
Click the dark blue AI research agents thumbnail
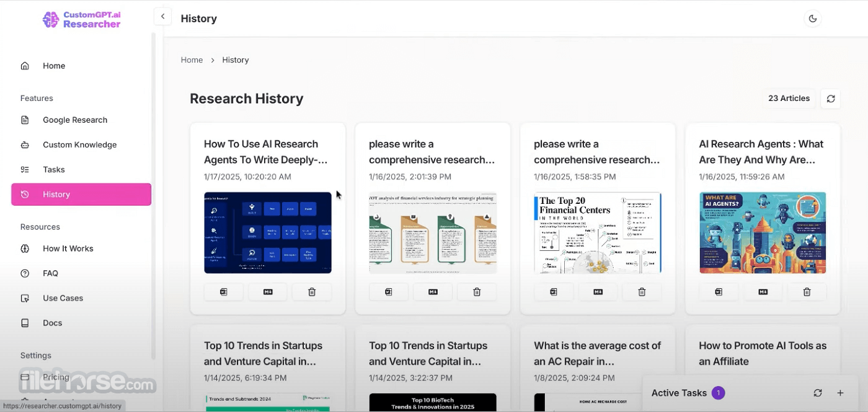click(x=268, y=232)
